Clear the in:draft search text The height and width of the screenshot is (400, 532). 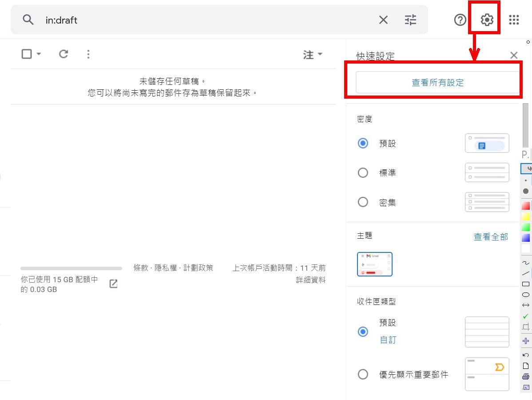click(383, 20)
